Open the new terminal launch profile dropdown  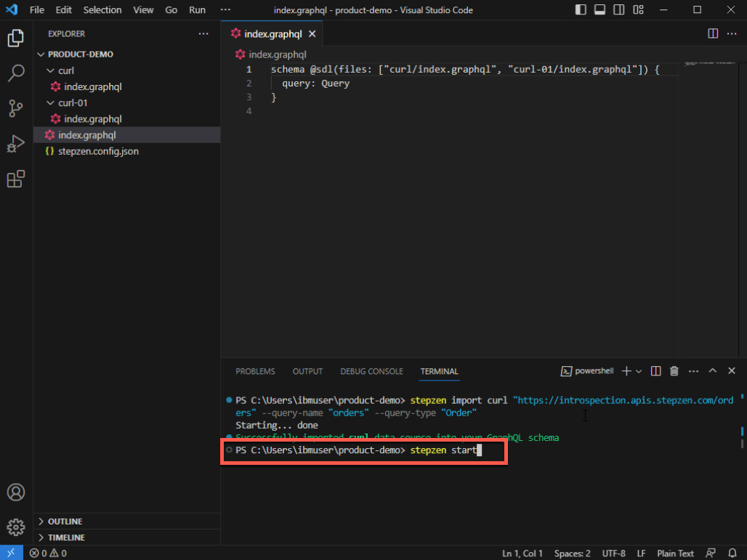click(639, 371)
